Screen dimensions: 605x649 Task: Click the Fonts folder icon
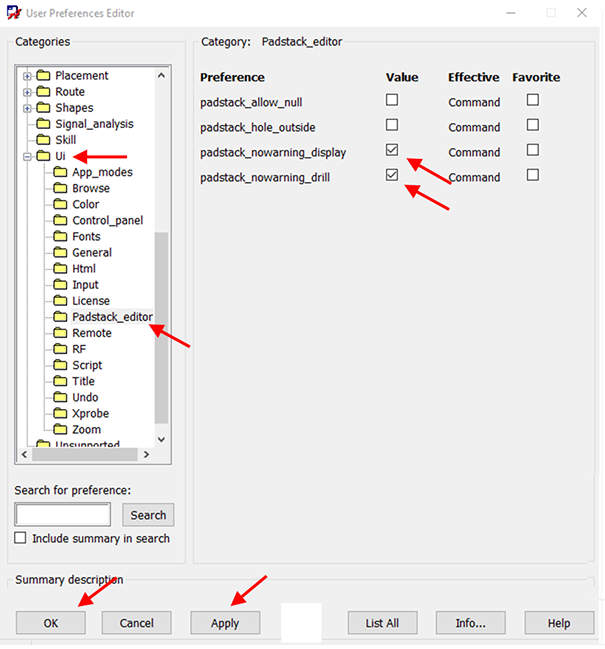click(x=60, y=237)
